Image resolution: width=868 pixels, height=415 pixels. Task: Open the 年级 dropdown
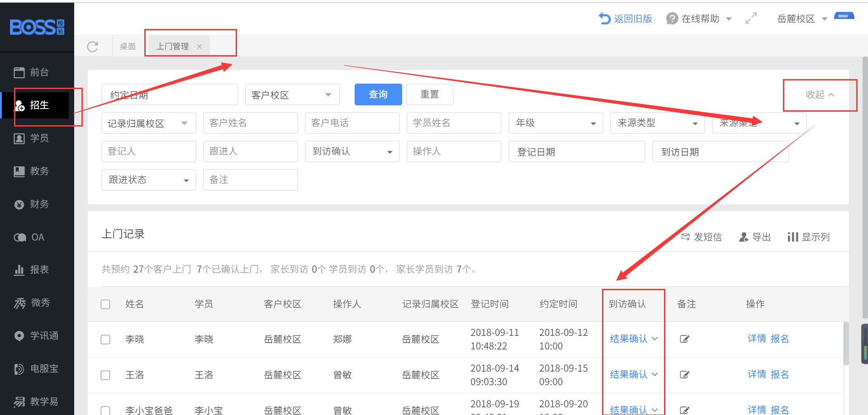(555, 123)
